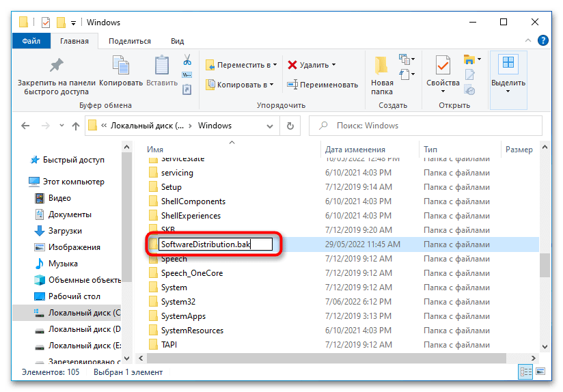Screen dimensions: 563x392
Task: Select Локальный диск (D in navigation pane
Action: [78, 329]
